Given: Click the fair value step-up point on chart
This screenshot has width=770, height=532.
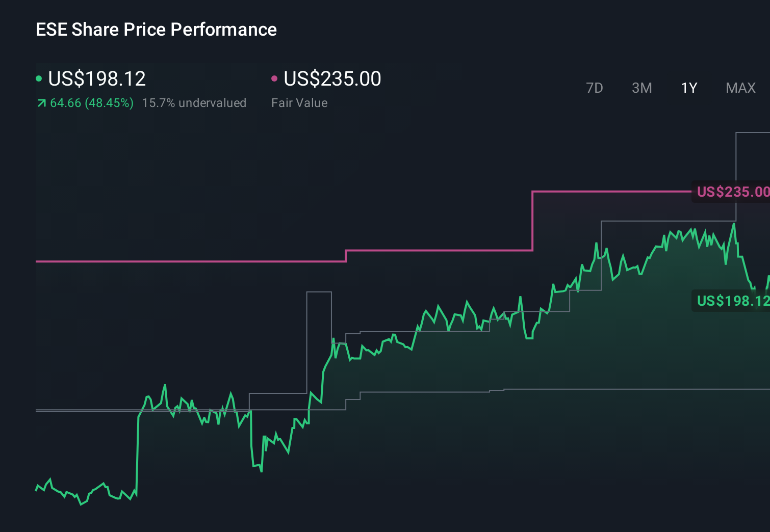Looking at the screenshot, I should [x=532, y=222].
